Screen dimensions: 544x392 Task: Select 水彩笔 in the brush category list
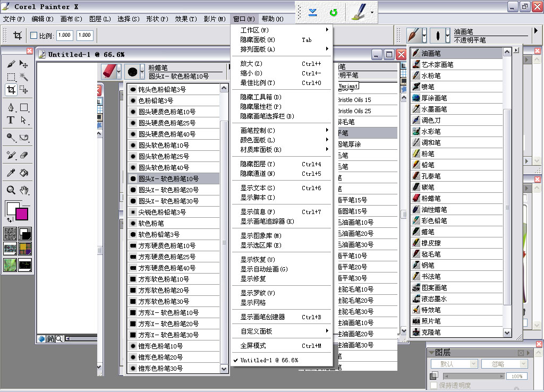tap(456, 132)
